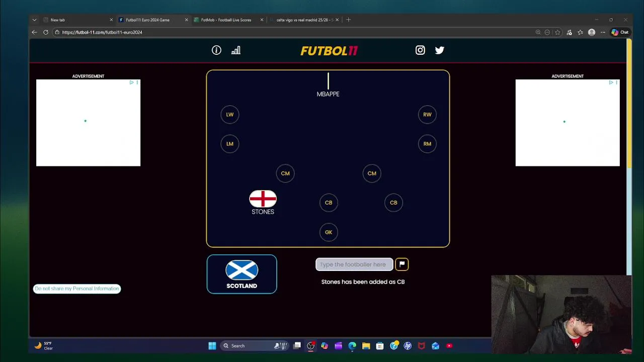This screenshot has height=362, width=644.
Task: Open the left advertisement options menu dots
Action: pyautogui.click(x=137, y=82)
